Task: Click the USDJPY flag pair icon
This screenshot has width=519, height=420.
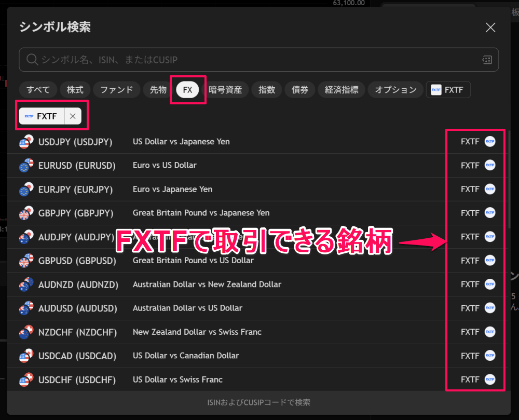Action: pos(26,142)
